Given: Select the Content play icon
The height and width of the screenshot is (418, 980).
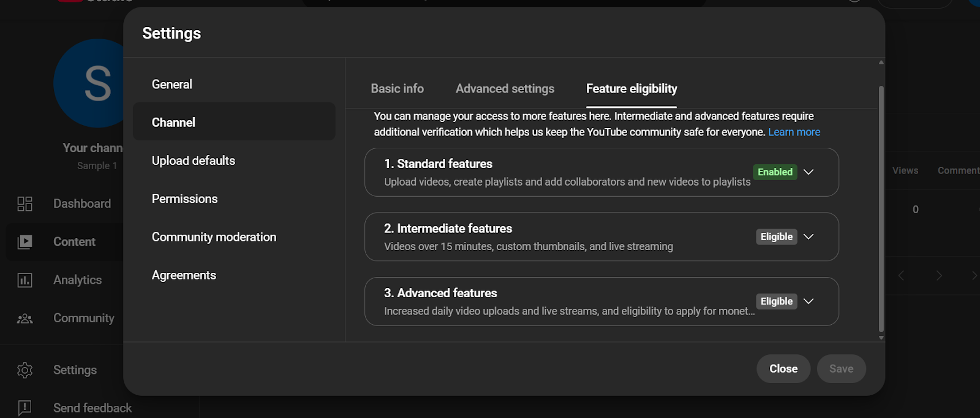Looking at the screenshot, I should 24,241.
